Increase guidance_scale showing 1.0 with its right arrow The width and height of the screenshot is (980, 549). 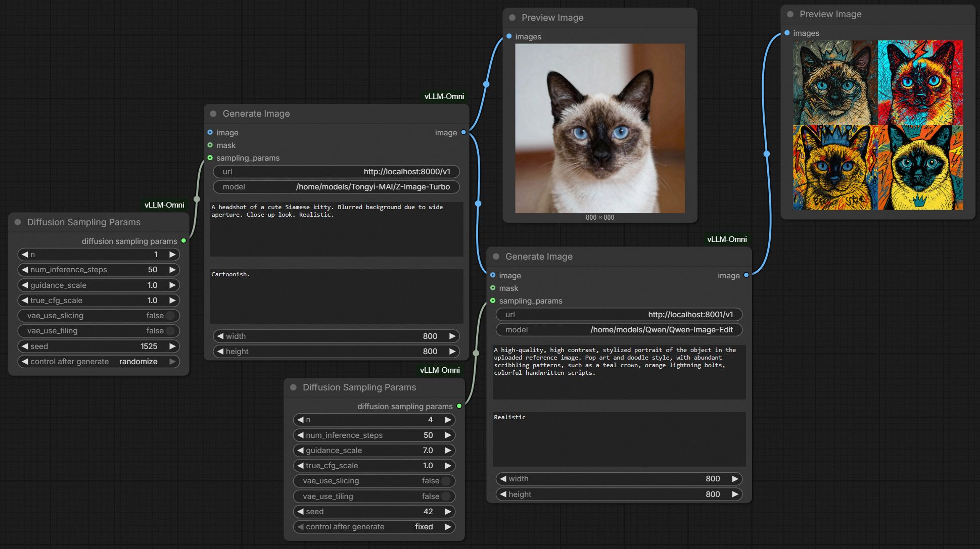tap(172, 285)
